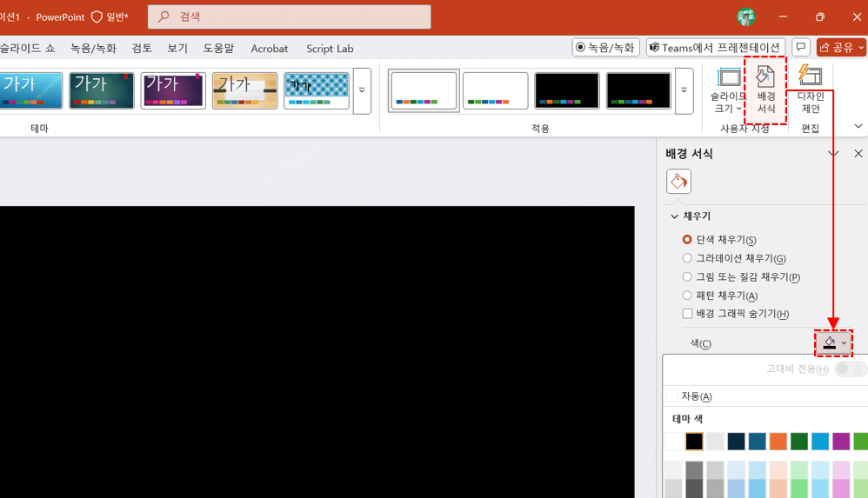868x498 pixels.
Task: Pick the orange theme color swatch
Action: (778, 442)
